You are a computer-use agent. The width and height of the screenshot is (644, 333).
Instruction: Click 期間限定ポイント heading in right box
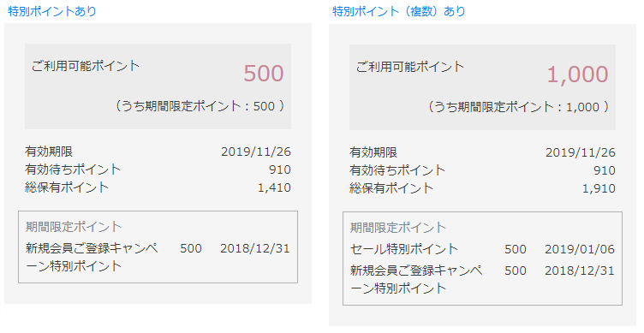[x=398, y=227]
